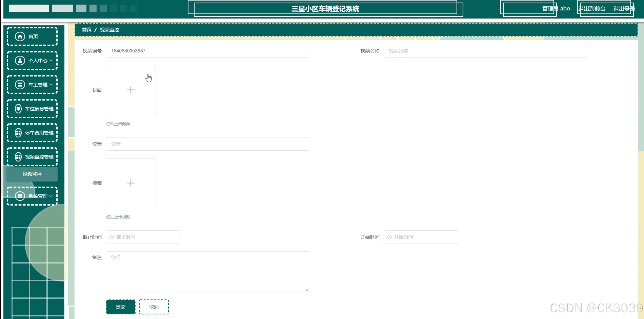Click 退出到前台 in header

pyautogui.click(x=592, y=9)
